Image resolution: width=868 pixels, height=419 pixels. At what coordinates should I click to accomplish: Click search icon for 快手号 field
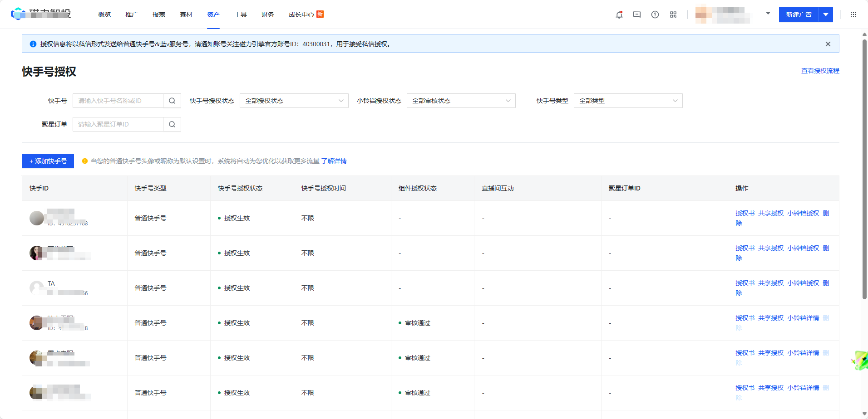point(172,101)
